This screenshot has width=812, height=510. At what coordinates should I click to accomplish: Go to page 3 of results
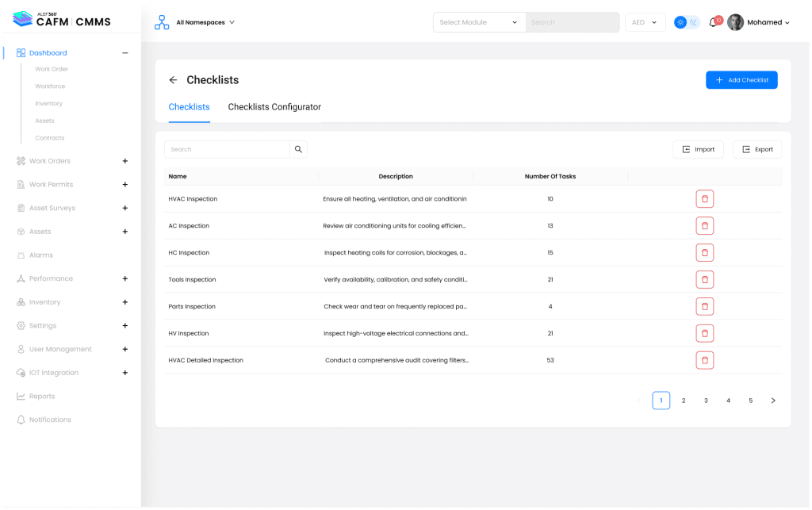[x=706, y=401]
